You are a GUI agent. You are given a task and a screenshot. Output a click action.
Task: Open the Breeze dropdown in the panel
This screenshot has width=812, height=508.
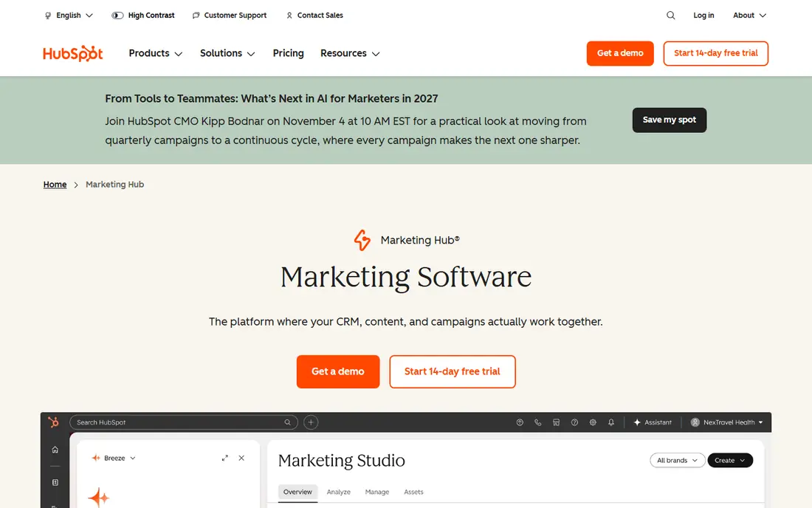[114, 458]
